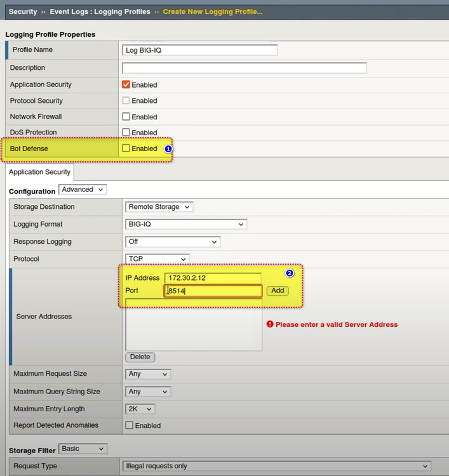
Task: Enable the Protocol Security checkbox
Action: [x=126, y=100]
